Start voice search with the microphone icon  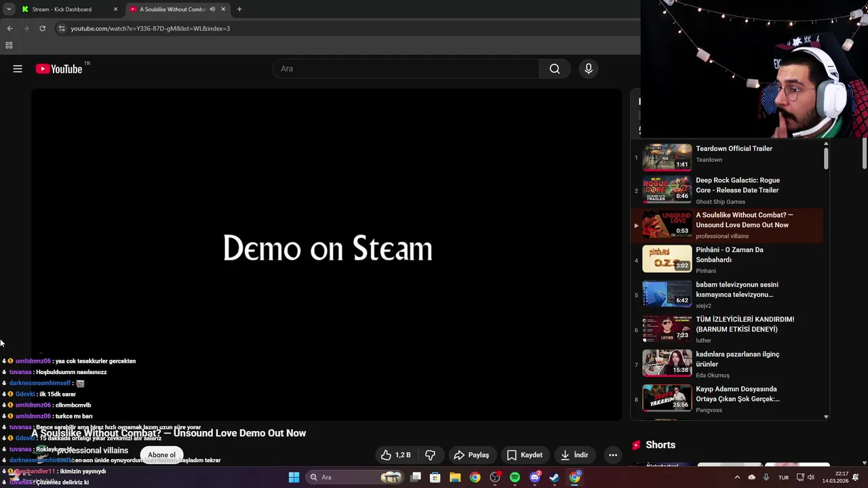click(589, 68)
